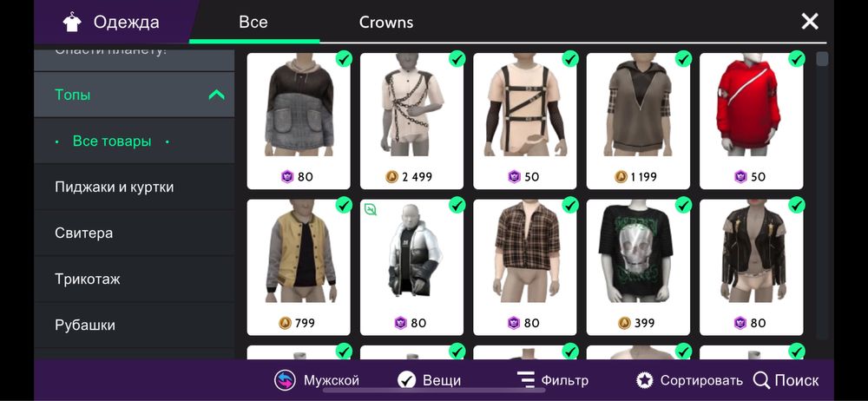The image size is (868, 401).
Task: Toggle the green checkmark on red hoodie item
Action: click(x=796, y=58)
